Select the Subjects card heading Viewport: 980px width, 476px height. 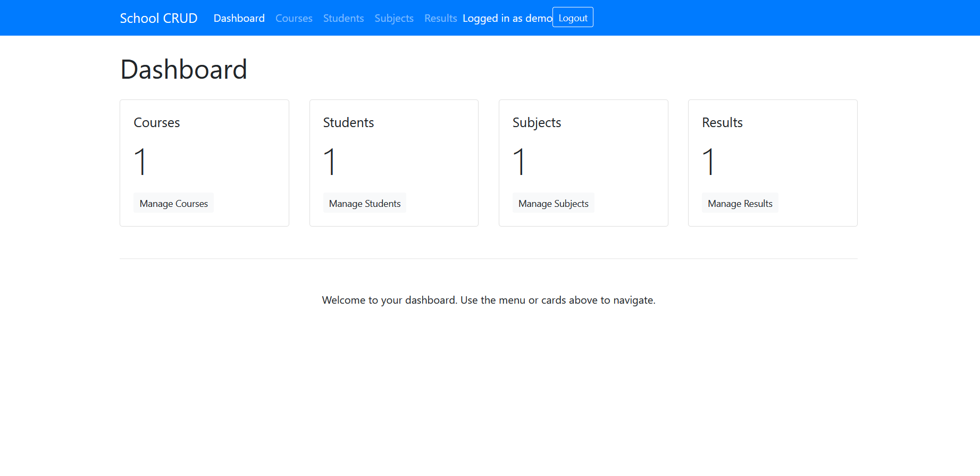tap(537, 122)
